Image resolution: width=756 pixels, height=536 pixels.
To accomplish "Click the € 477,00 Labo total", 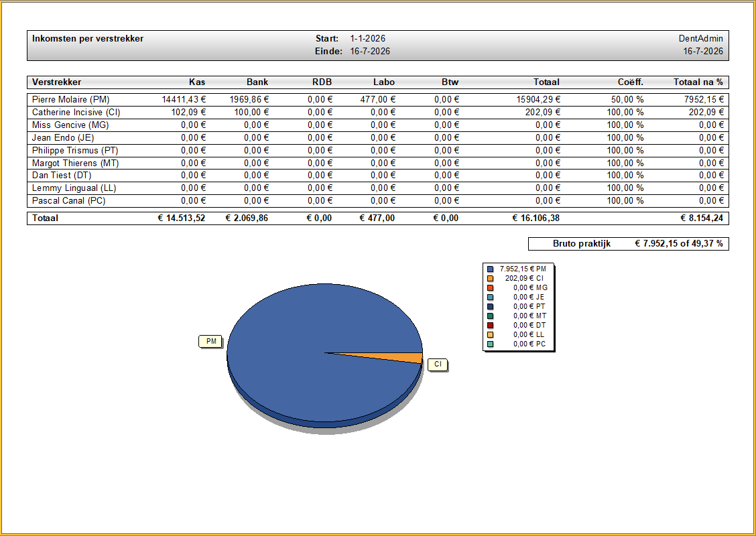I will tap(377, 218).
